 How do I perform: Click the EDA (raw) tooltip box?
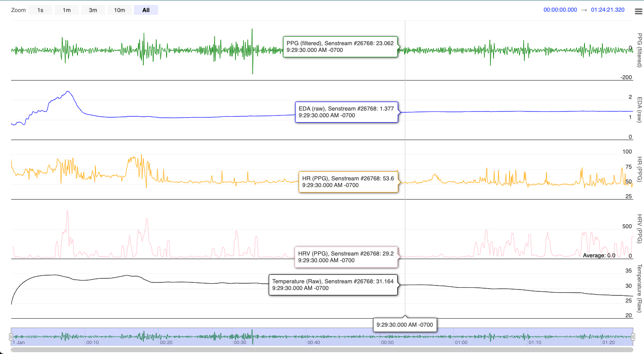pos(346,112)
